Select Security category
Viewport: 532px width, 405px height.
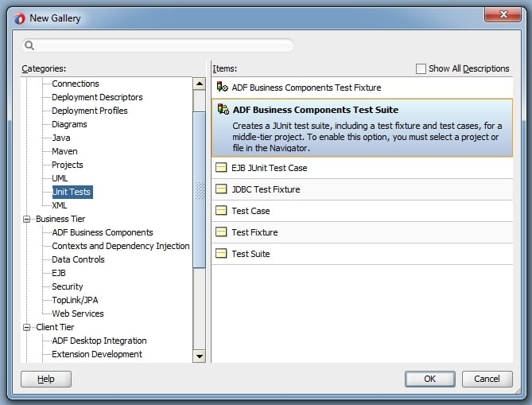[67, 286]
